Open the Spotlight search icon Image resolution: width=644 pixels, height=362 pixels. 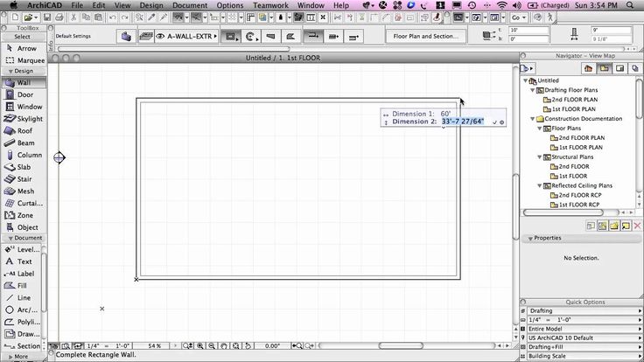point(630,5)
